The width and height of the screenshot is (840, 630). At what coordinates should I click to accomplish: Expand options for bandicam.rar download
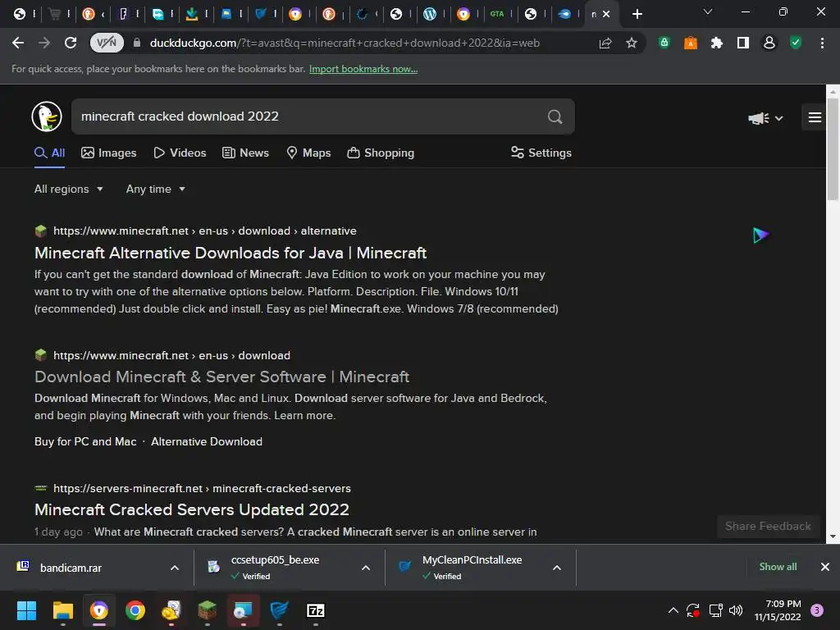click(175, 568)
